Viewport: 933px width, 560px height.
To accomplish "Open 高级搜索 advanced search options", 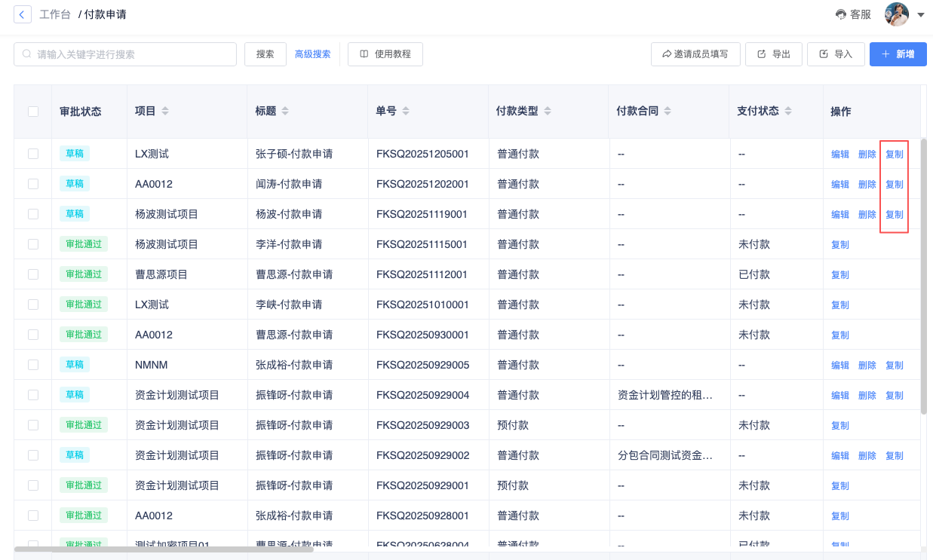I will (312, 54).
